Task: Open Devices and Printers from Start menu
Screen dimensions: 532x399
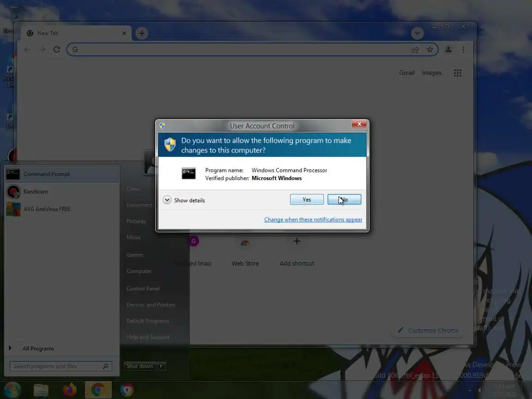Action: tap(151, 305)
